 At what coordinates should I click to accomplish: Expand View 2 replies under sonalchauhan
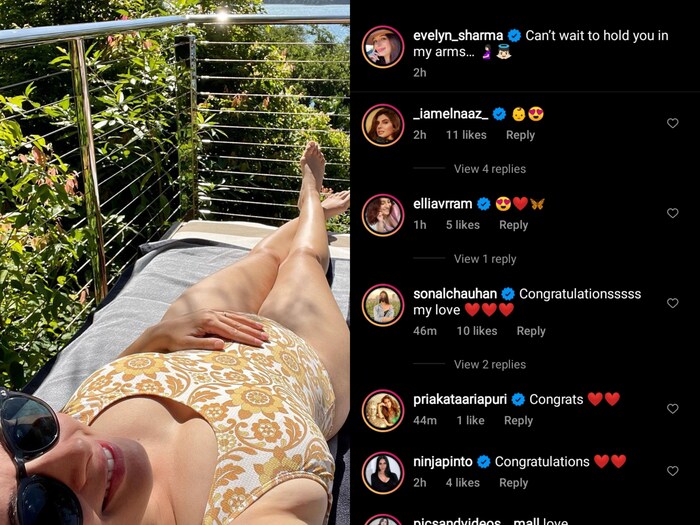490,364
